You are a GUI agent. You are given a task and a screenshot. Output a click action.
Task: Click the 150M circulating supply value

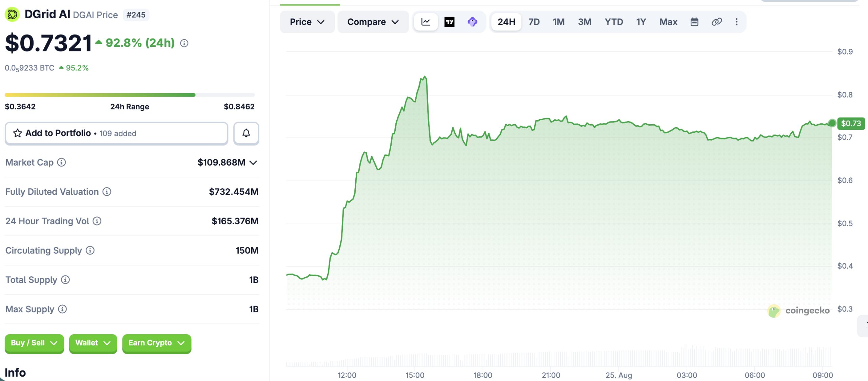[x=247, y=250]
